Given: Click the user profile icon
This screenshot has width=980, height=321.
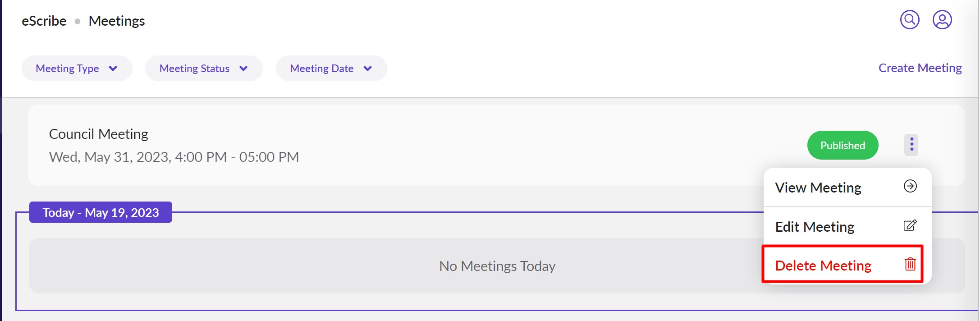Looking at the screenshot, I should click(x=942, y=19).
